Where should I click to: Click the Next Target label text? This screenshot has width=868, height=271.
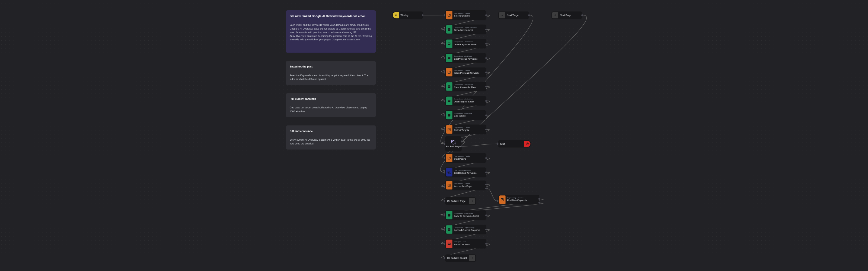coord(513,15)
